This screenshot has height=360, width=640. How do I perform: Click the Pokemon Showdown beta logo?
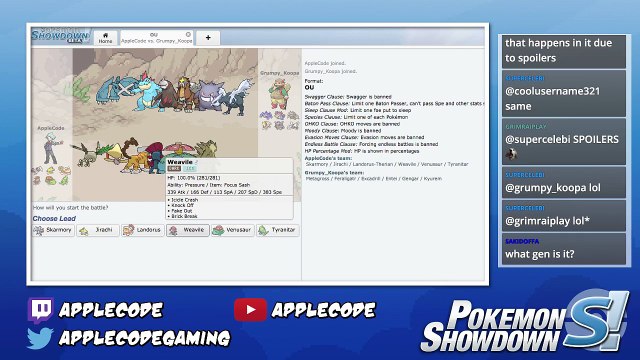coord(61,36)
